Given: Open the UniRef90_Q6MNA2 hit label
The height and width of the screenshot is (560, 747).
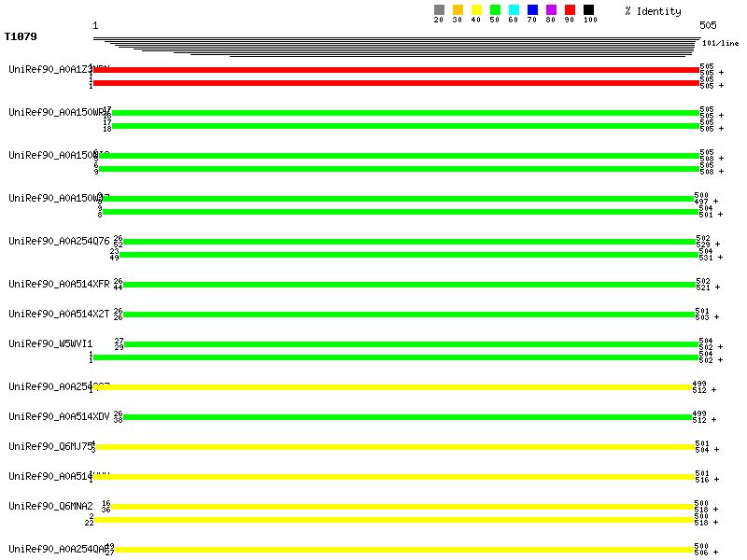Looking at the screenshot, I should tap(50, 506).
